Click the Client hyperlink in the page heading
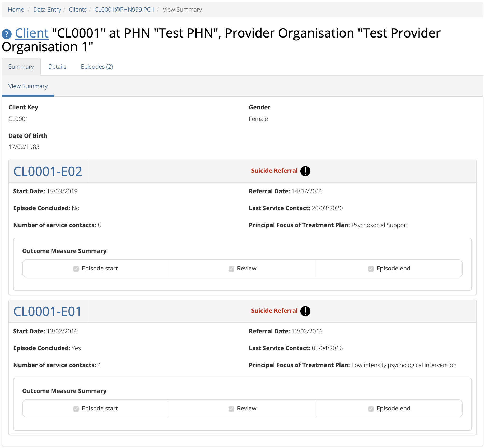Image resolution: width=485 pixels, height=448 pixels. (x=31, y=33)
